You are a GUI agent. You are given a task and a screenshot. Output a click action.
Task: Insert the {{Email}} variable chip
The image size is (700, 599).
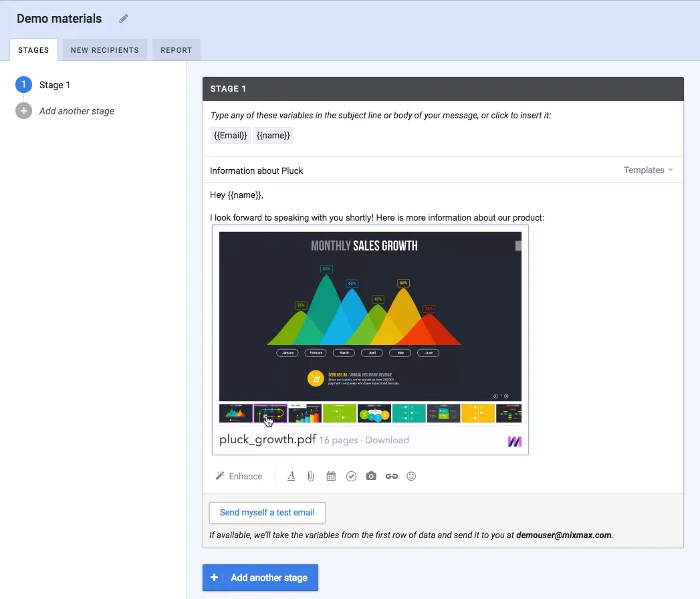231,135
